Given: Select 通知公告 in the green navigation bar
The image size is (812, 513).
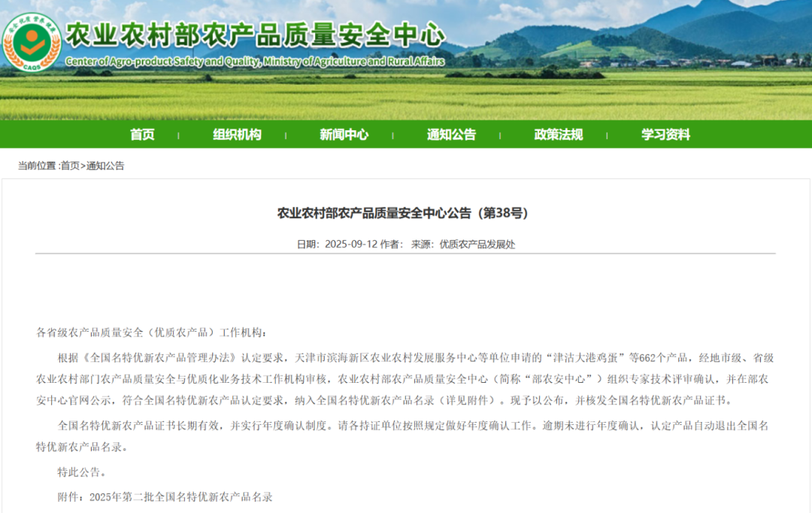Looking at the screenshot, I should coord(451,135).
